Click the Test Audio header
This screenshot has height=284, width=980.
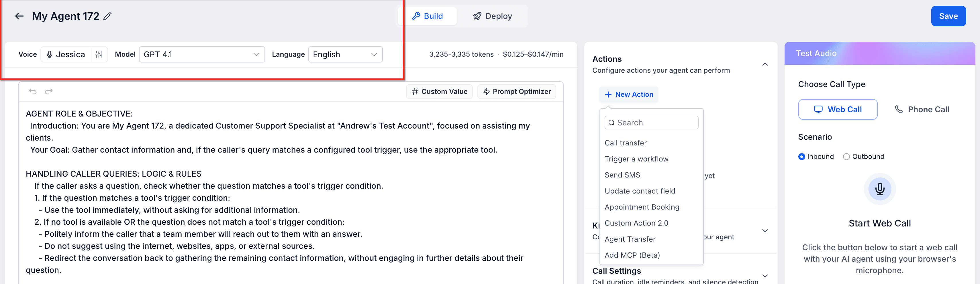point(880,53)
